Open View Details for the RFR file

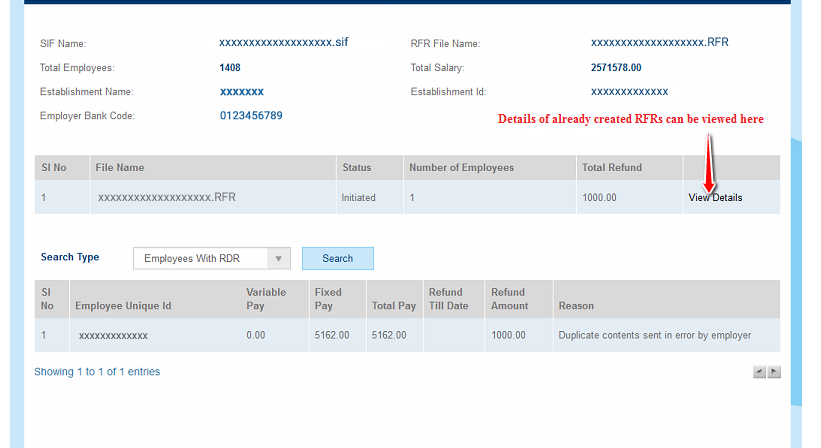[x=715, y=198]
